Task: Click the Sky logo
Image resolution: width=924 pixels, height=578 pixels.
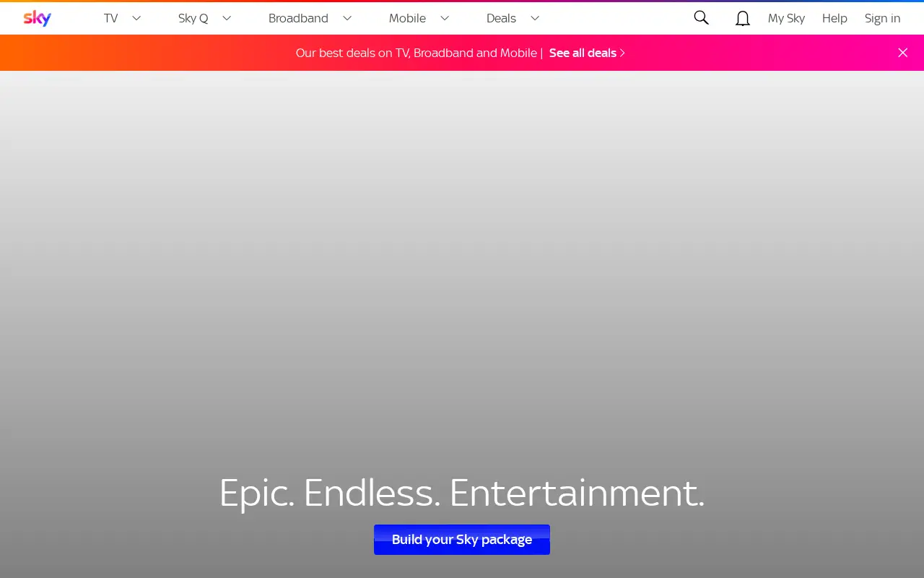Action: point(37,18)
